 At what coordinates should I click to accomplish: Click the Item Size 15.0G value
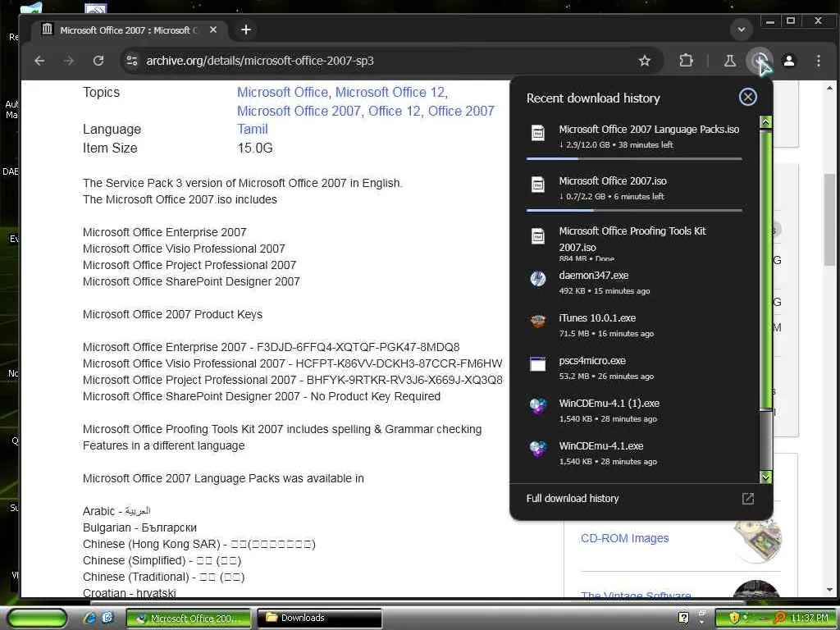pos(255,148)
